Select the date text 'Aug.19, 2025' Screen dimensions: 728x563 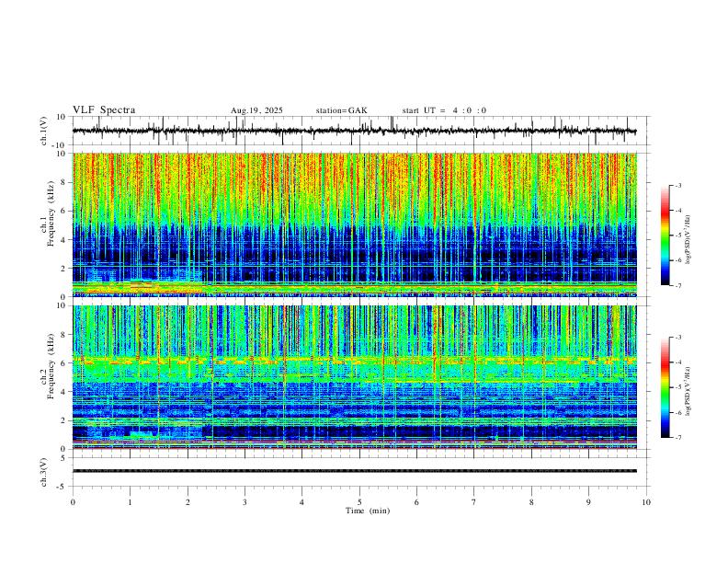click(x=256, y=110)
